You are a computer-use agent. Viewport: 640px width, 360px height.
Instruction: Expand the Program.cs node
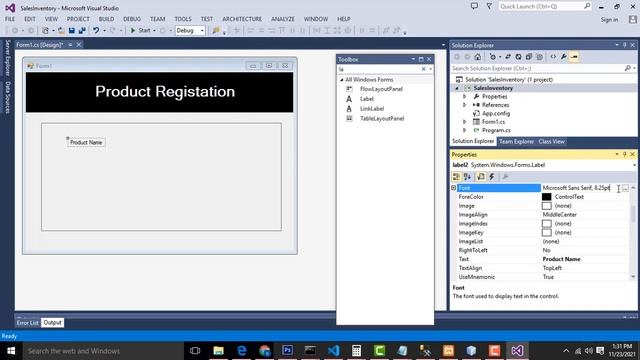464,130
